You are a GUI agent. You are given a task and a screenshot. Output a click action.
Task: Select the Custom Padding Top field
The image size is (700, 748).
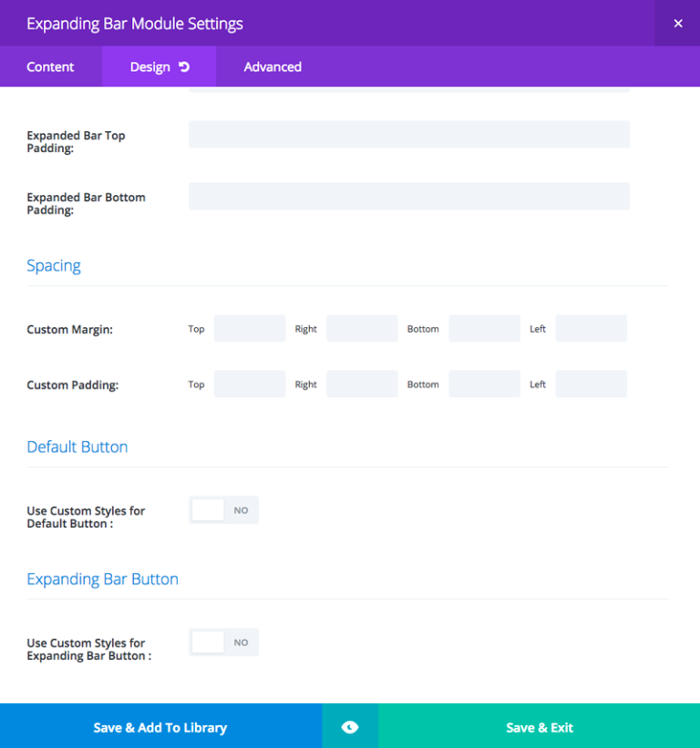point(249,384)
